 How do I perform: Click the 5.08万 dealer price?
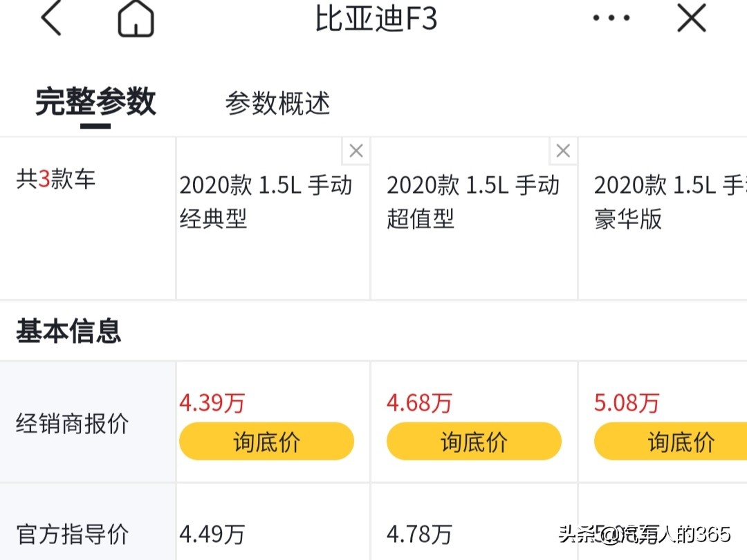(627, 403)
